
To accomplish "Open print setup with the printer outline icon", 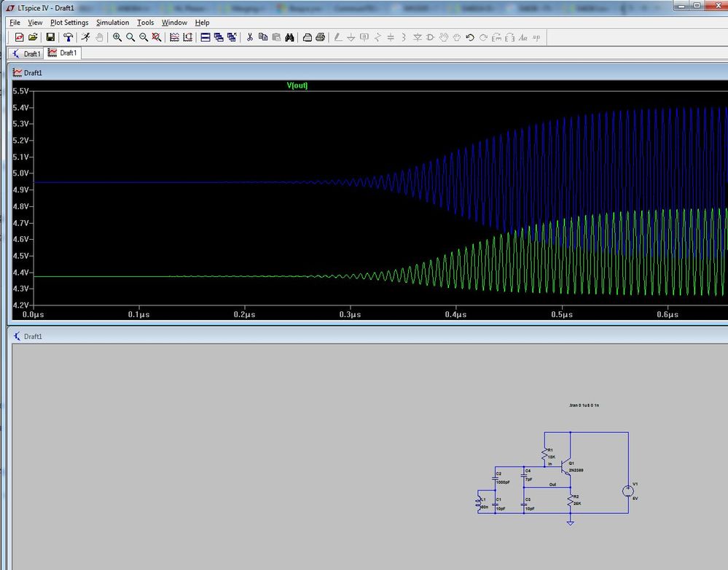I will (307, 37).
